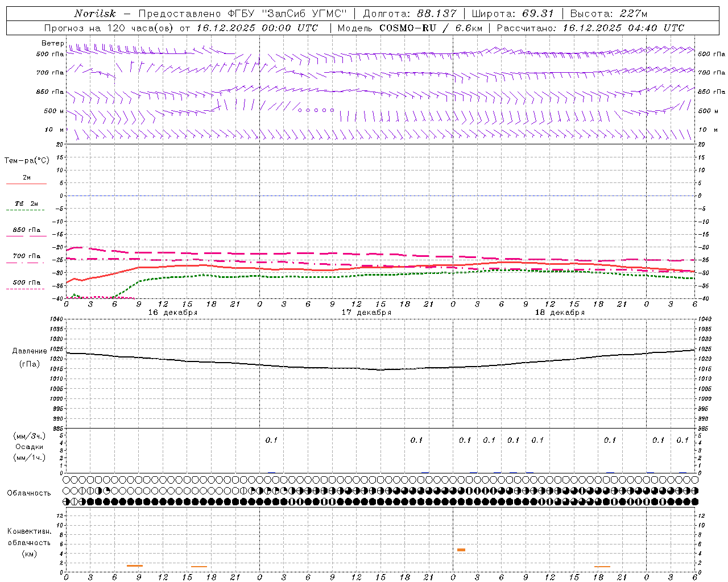
Task: Click the "Облачность" cloud cover label
Action: click(29, 493)
